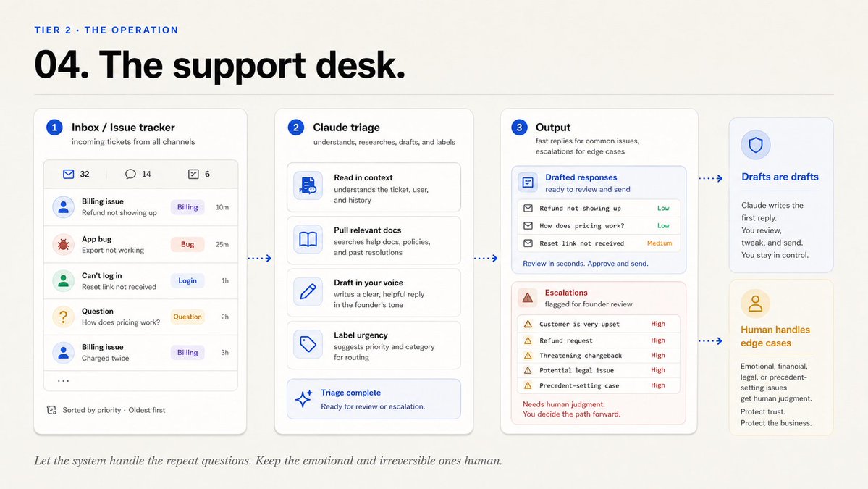Open the 'Charged twice' billing issue ticket
This screenshot has height=489, width=868.
pos(140,353)
